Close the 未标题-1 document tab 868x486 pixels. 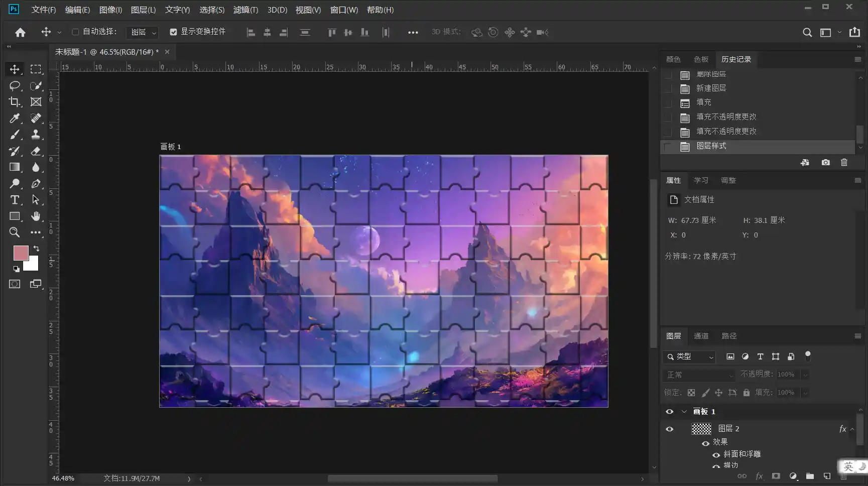(x=167, y=52)
